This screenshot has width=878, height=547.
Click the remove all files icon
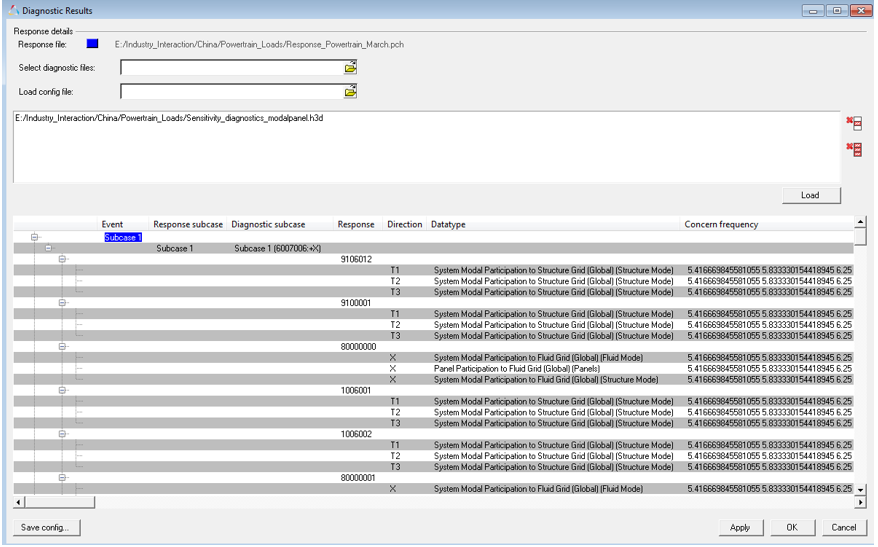tap(854, 150)
